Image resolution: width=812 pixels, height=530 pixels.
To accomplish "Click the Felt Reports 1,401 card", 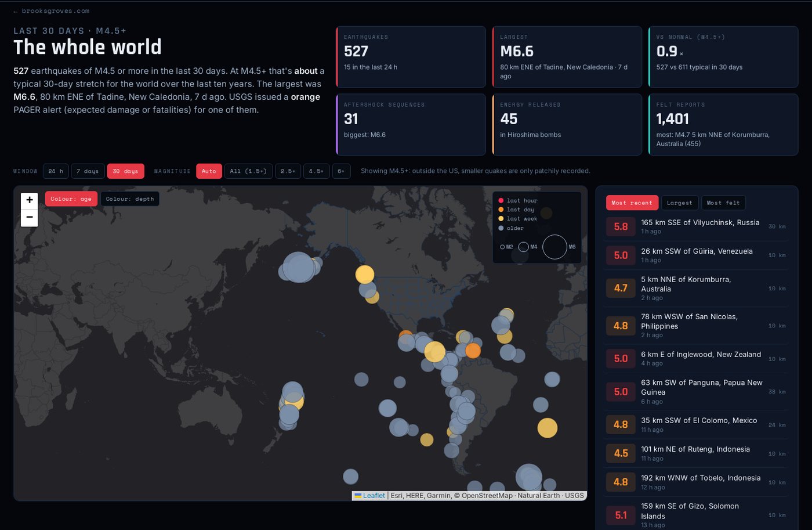I will [x=723, y=125].
